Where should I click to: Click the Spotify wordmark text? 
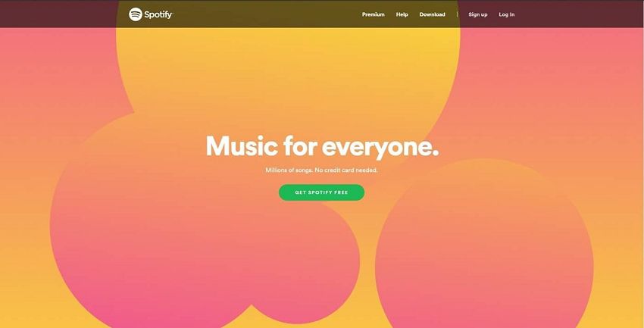point(158,15)
